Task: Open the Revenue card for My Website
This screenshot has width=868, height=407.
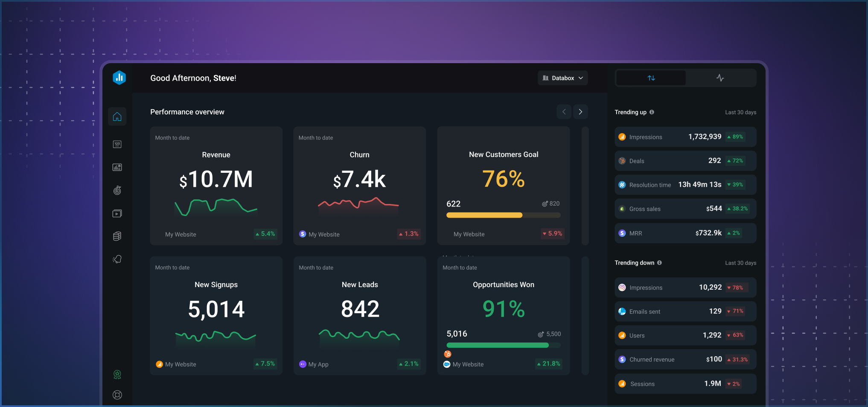Action: point(216,186)
